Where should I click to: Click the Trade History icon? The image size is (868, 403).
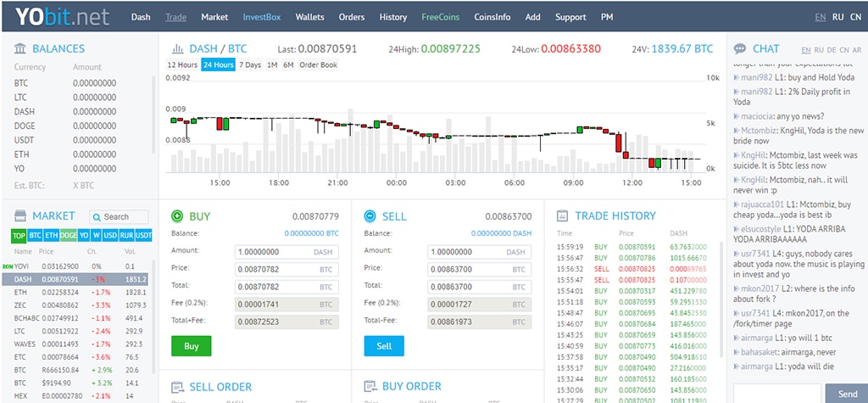click(563, 215)
